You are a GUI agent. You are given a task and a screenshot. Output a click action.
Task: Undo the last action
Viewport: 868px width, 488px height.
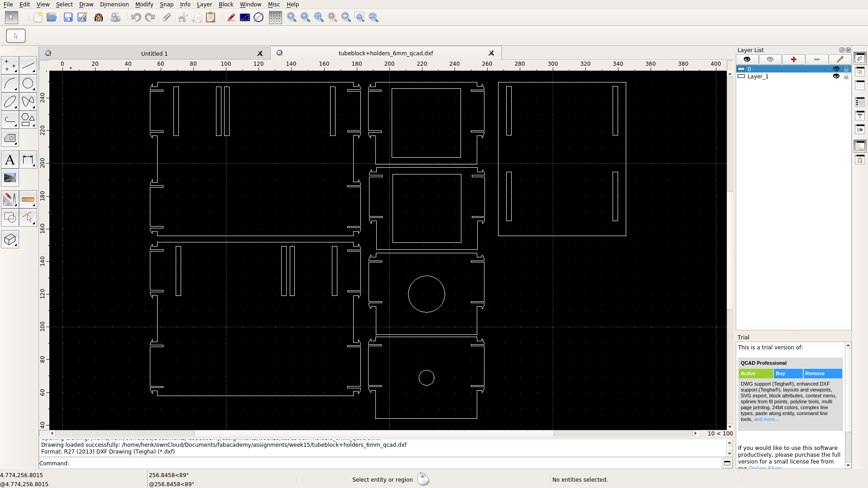click(136, 17)
